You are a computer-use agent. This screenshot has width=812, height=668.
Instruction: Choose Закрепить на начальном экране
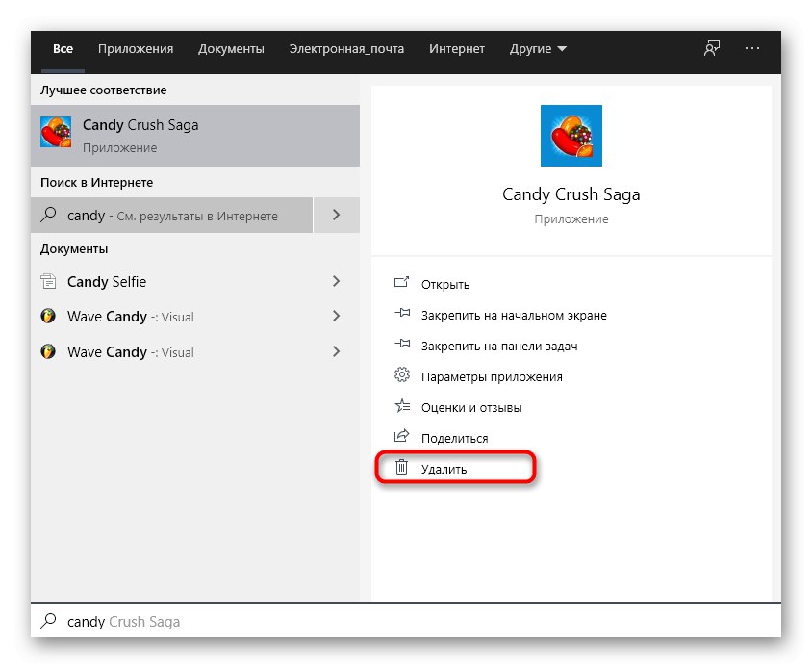[x=514, y=315]
